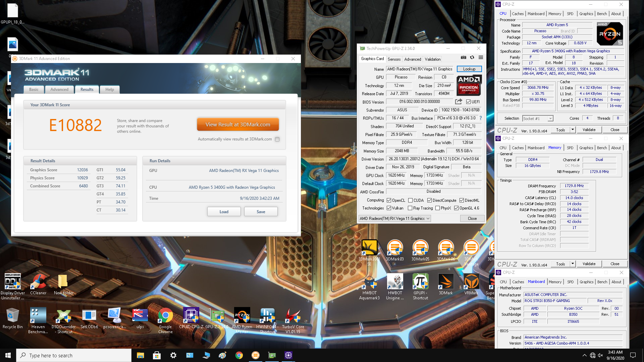Click Type here to search box
This screenshot has height=362, width=644.
74,355
